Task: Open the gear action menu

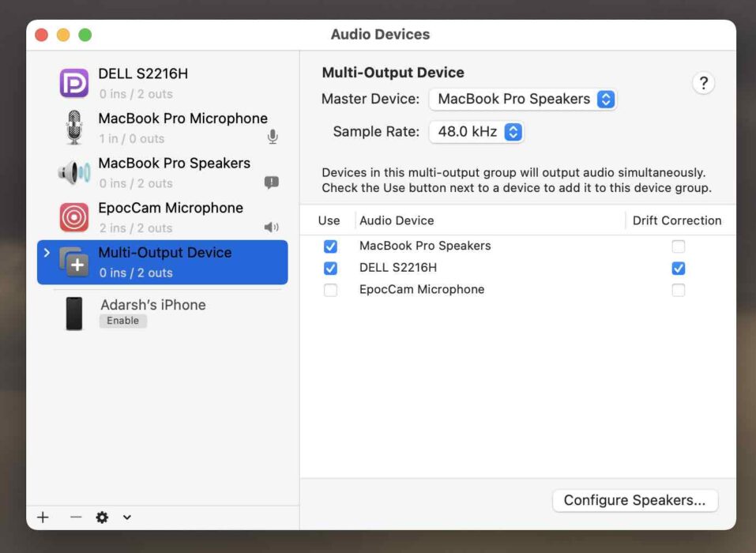Action: coord(101,517)
